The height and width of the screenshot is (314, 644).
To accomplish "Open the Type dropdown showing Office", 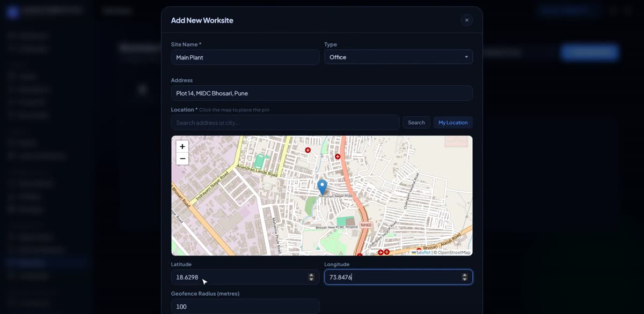I will pos(398,57).
